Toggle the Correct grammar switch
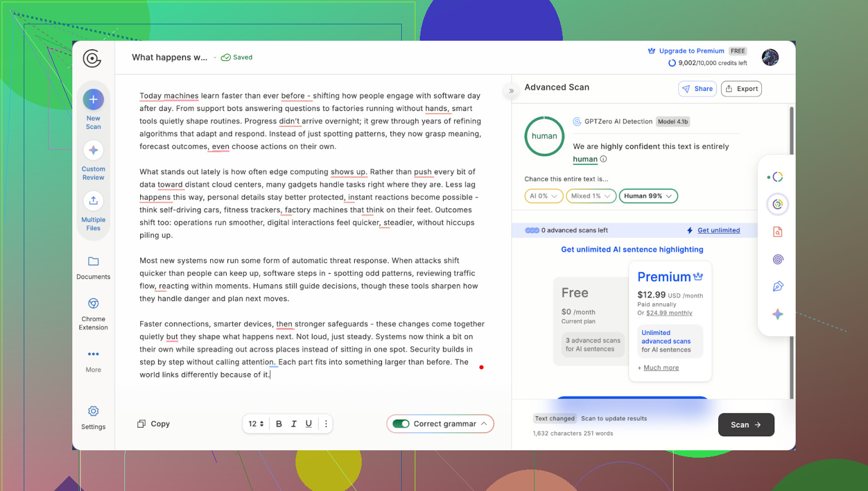 pyautogui.click(x=401, y=424)
